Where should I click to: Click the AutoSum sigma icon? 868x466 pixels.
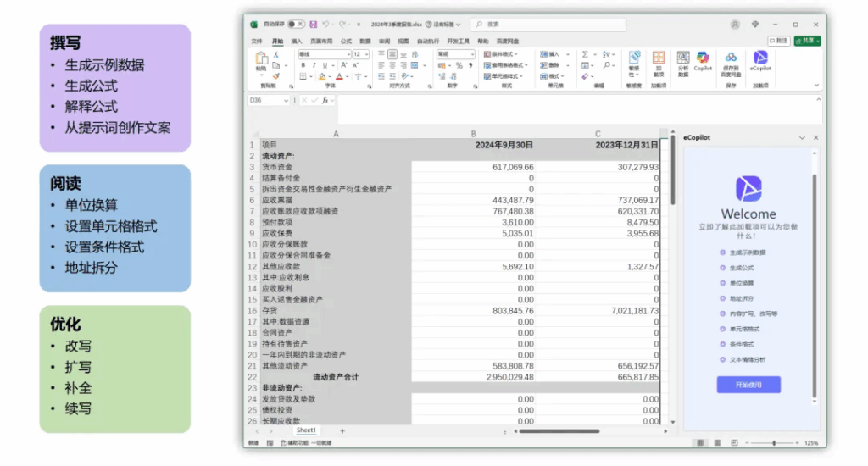click(584, 54)
